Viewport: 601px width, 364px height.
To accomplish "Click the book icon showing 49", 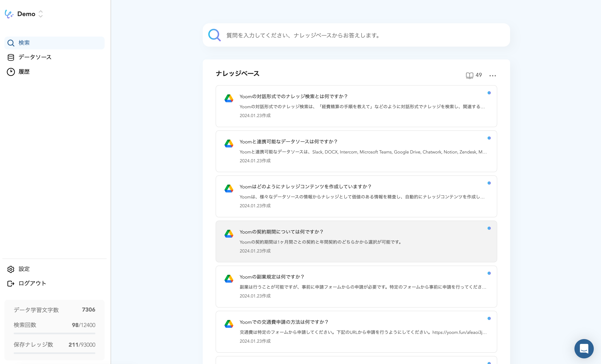I will pyautogui.click(x=469, y=75).
